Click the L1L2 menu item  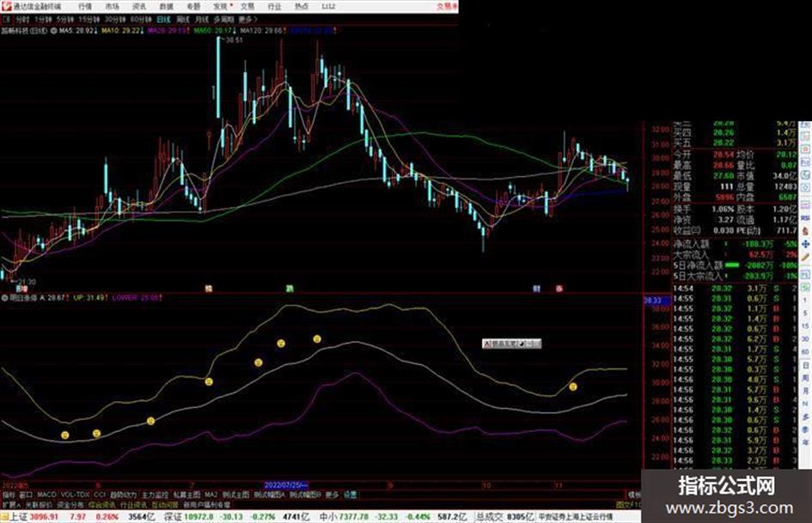pos(328,6)
